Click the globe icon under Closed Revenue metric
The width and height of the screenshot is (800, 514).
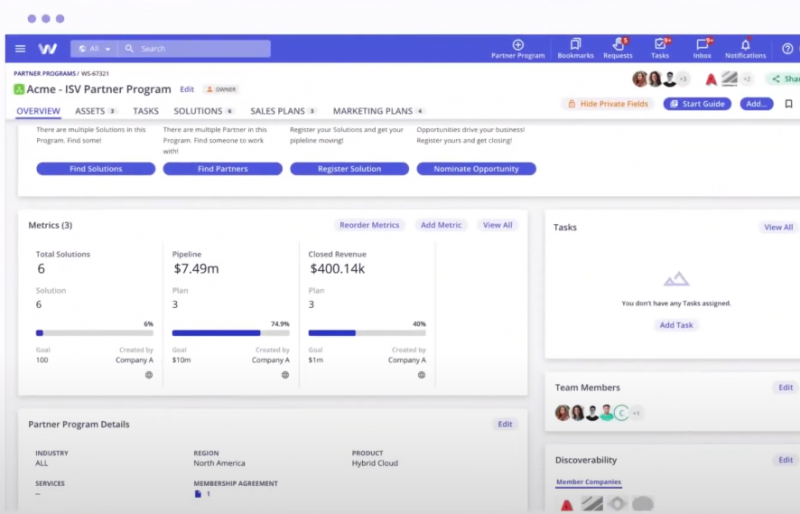coord(421,375)
